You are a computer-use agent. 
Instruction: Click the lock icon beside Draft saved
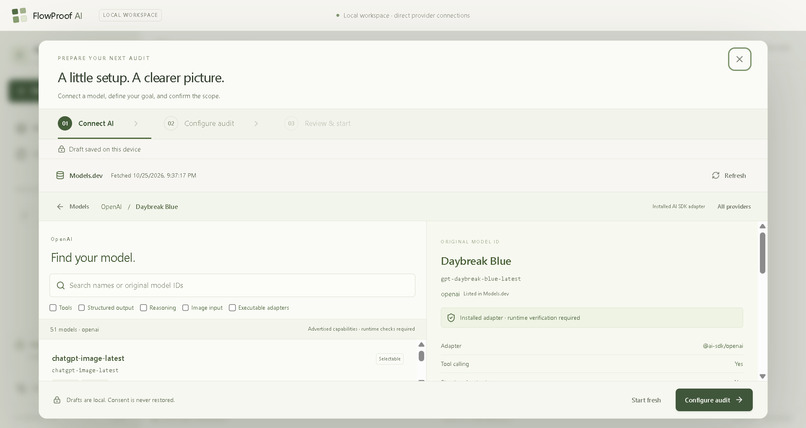pyautogui.click(x=61, y=149)
